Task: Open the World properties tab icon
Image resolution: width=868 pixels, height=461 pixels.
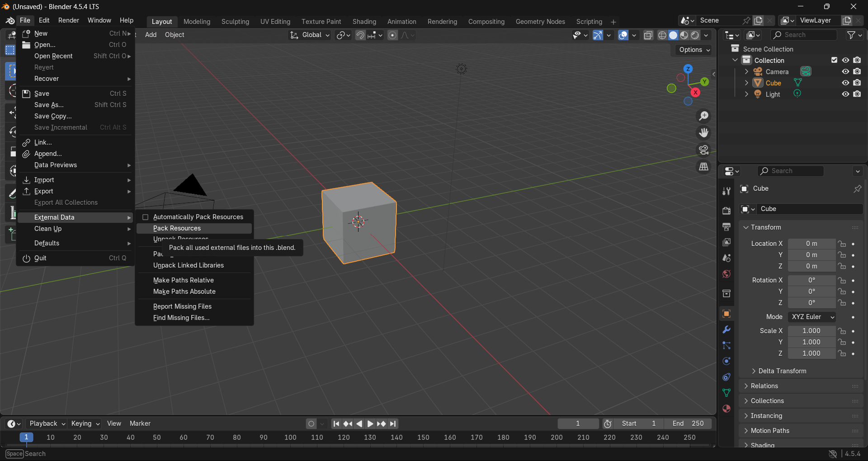Action: [726, 274]
